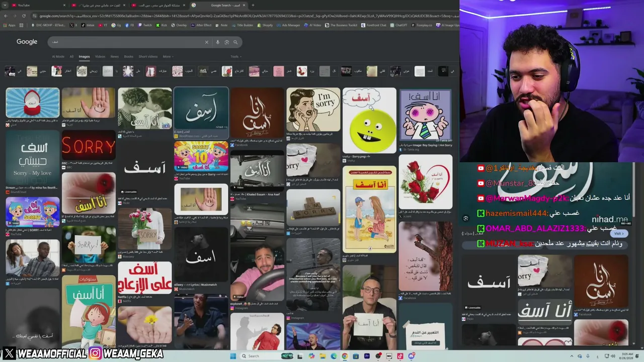Close the Google Search browser tab
This screenshot has height=362, width=644.
[x=244, y=5]
